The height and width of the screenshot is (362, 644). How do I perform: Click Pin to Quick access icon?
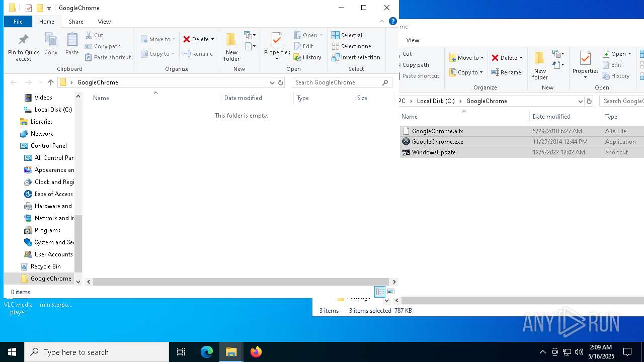[23, 40]
